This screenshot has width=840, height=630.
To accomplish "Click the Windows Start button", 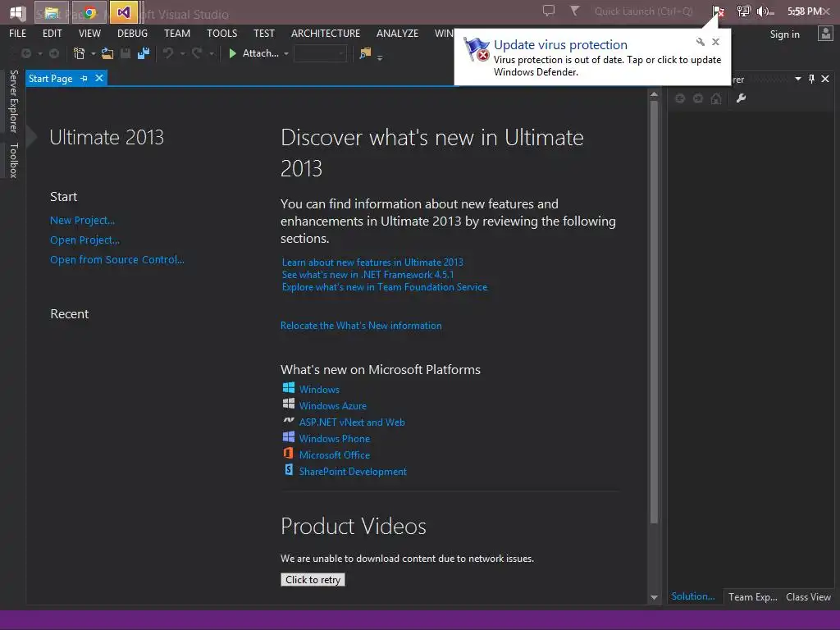I will pyautogui.click(x=18, y=12).
